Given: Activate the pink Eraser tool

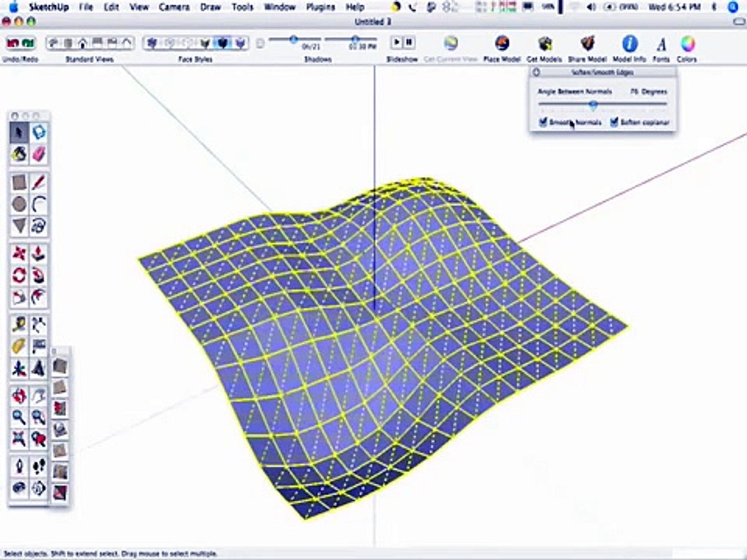Looking at the screenshot, I should point(39,154).
